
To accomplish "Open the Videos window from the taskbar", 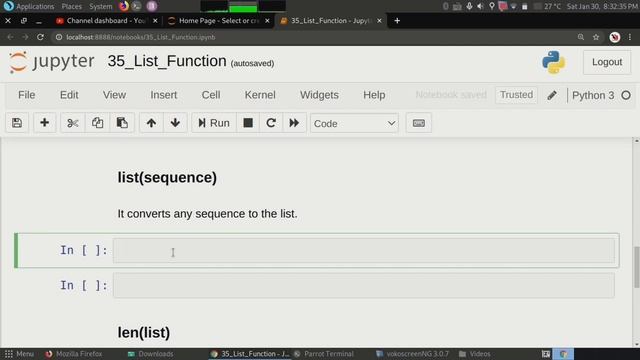I will (475, 354).
